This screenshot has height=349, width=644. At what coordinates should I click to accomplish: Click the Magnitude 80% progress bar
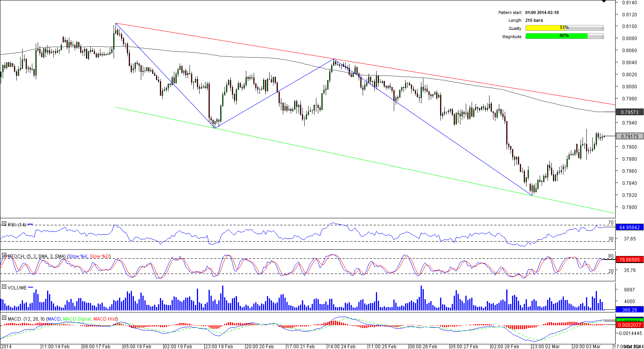click(564, 36)
